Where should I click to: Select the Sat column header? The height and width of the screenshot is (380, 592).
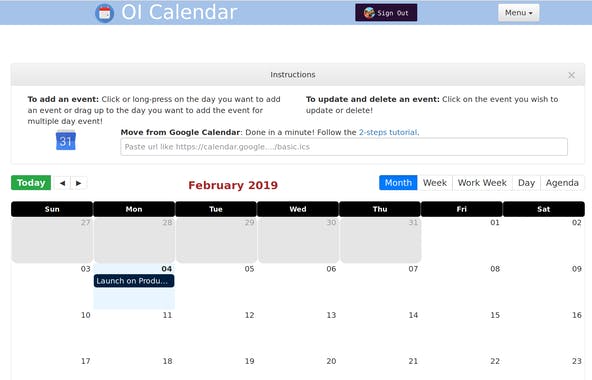(x=544, y=209)
